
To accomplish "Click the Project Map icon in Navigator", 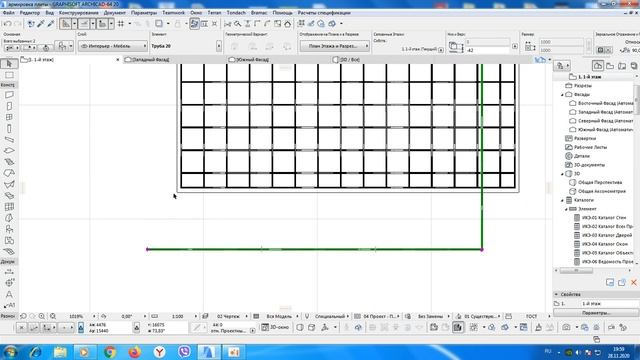I will 598,65.
